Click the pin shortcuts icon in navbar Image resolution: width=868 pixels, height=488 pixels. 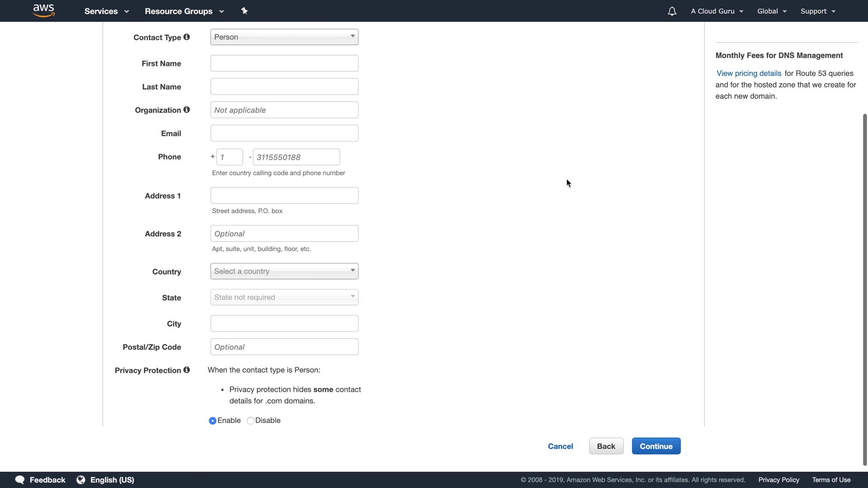[x=244, y=11]
